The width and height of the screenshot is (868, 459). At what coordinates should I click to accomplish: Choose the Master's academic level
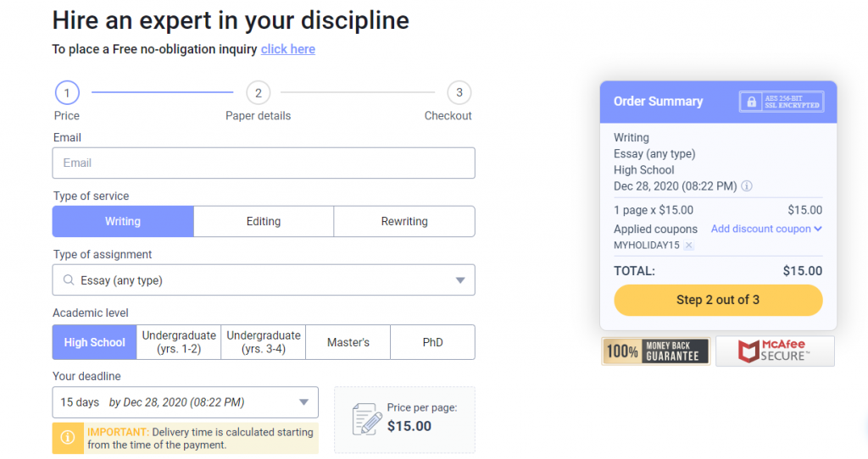(348, 342)
